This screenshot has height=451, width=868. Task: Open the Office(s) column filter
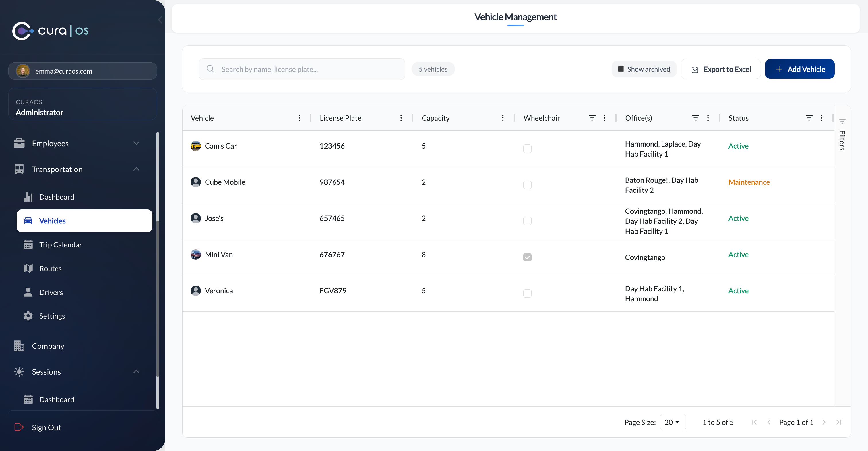695,118
